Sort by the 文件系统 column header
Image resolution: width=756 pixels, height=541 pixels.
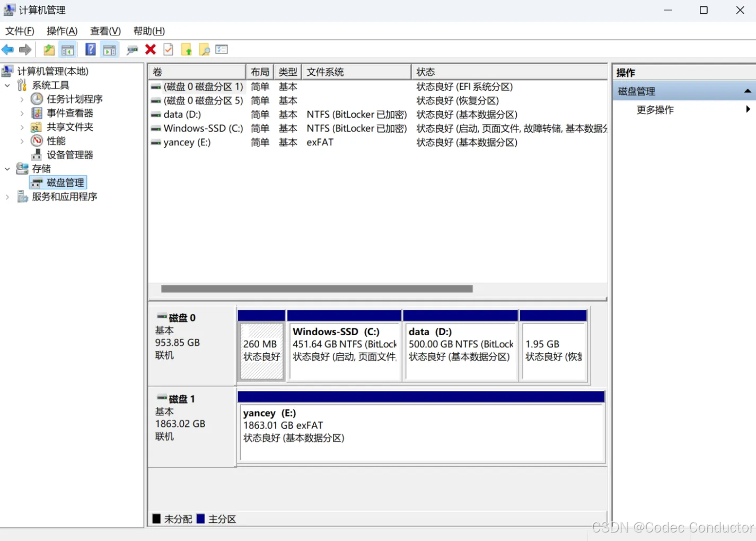[356, 72]
